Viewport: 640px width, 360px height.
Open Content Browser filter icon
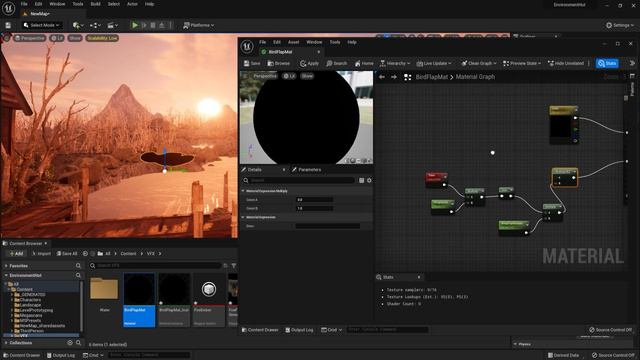[x=233, y=266]
